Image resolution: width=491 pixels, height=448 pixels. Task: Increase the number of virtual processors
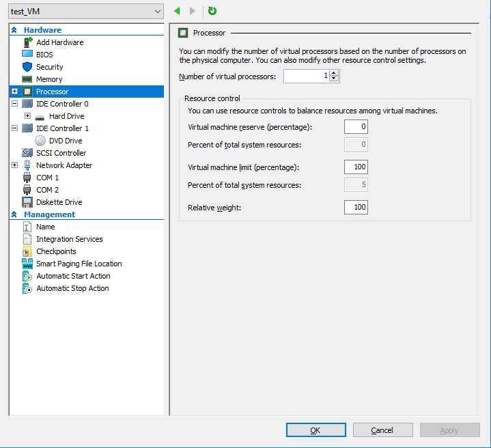[333, 73]
